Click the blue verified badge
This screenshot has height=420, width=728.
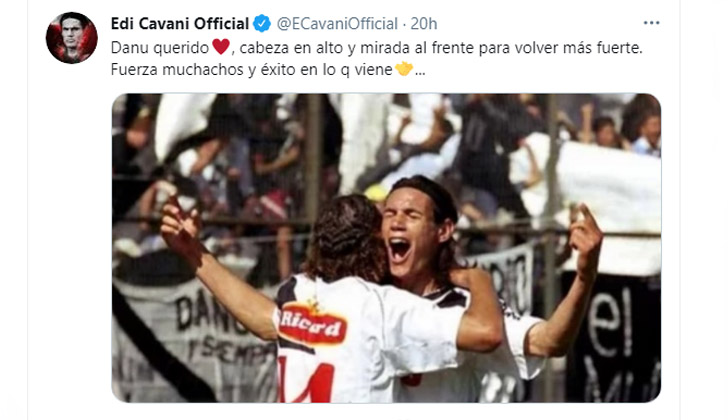pyautogui.click(x=262, y=24)
